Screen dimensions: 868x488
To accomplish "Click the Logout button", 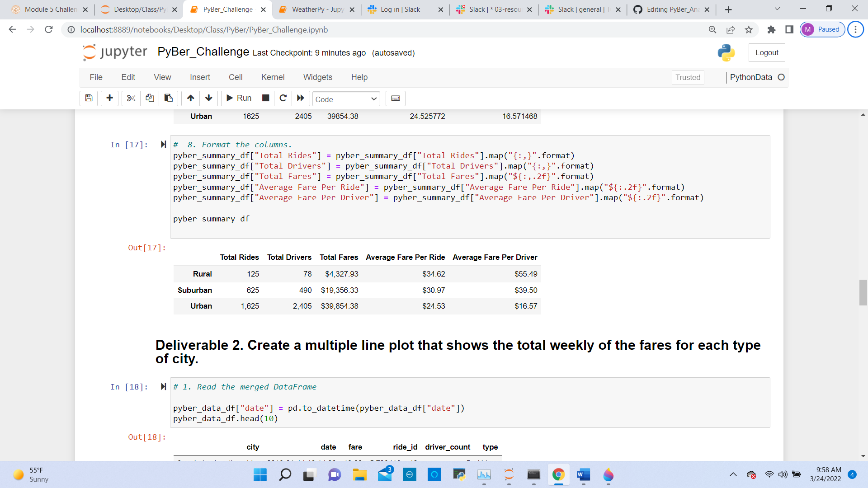I will click(x=766, y=52).
